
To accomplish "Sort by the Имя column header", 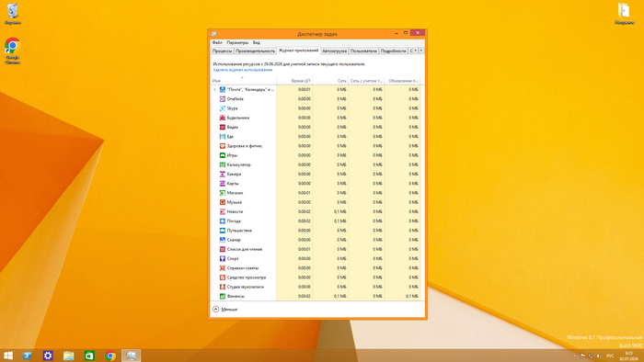I will [244, 81].
